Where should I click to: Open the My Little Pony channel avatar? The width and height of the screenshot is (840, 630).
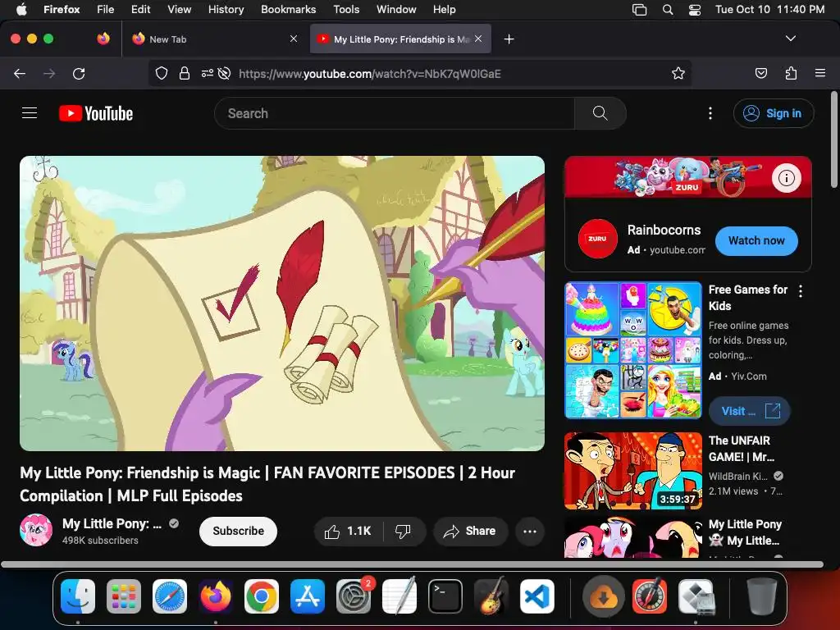point(36,531)
